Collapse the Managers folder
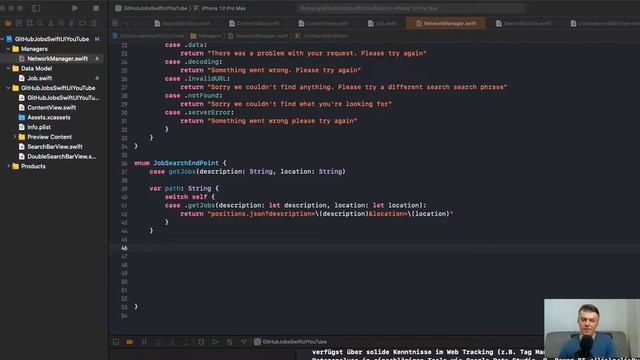 pyautogui.click(x=8, y=49)
